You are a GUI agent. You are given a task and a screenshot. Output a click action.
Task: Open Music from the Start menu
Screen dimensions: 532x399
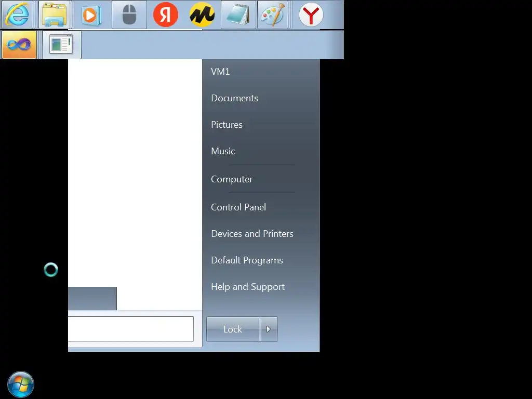pyautogui.click(x=223, y=151)
